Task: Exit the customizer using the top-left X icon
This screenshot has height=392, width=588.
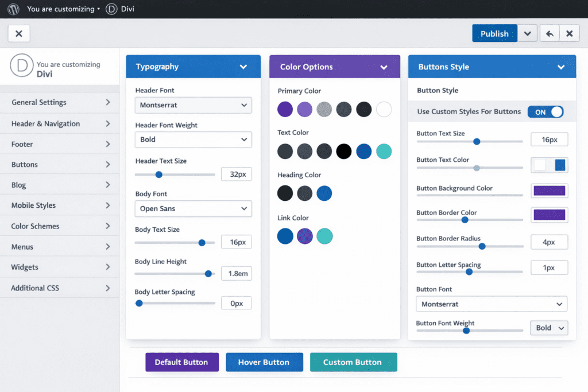Action: coord(18,33)
